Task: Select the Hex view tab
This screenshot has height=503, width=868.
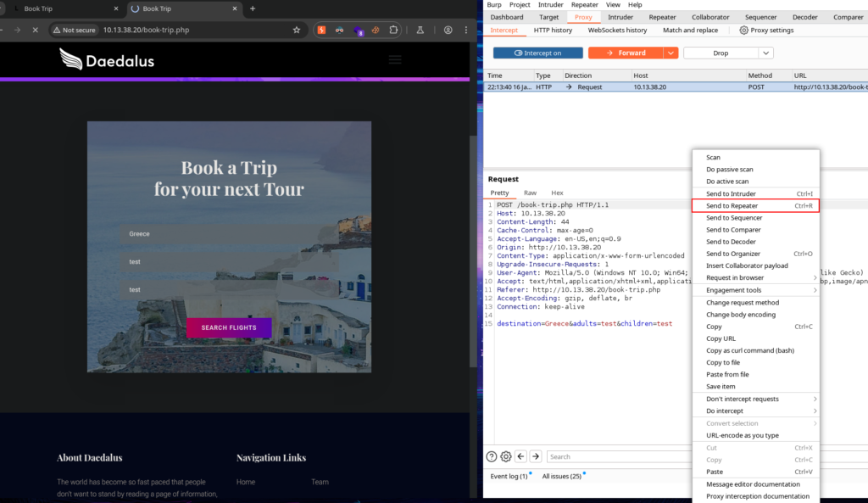Action: (x=557, y=193)
